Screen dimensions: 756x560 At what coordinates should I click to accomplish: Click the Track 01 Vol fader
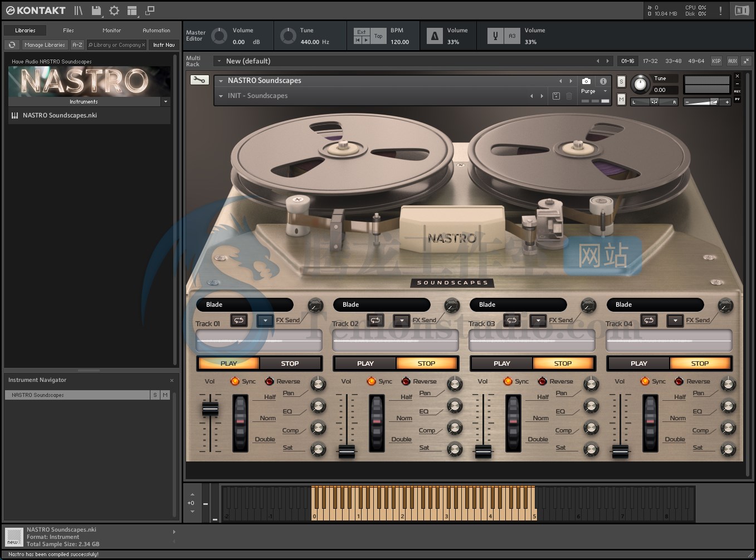[210, 409]
